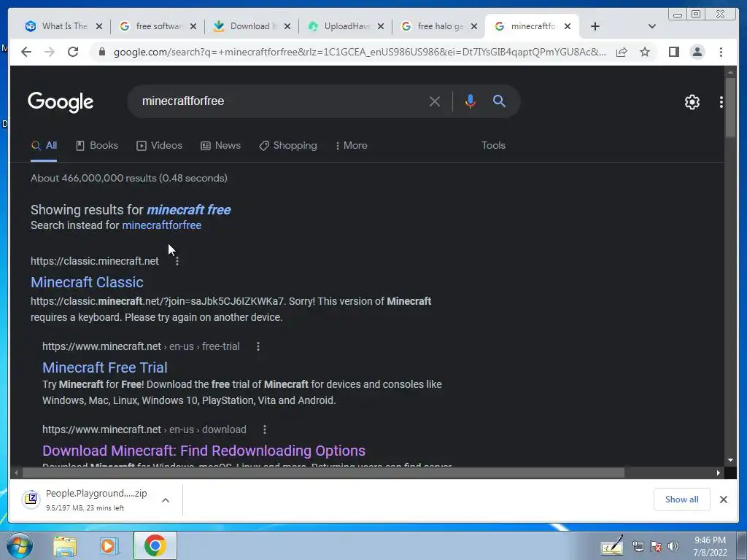The width and height of the screenshot is (747, 560).
Task: Click the browser back arrow
Action: pyautogui.click(x=26, y=52)
